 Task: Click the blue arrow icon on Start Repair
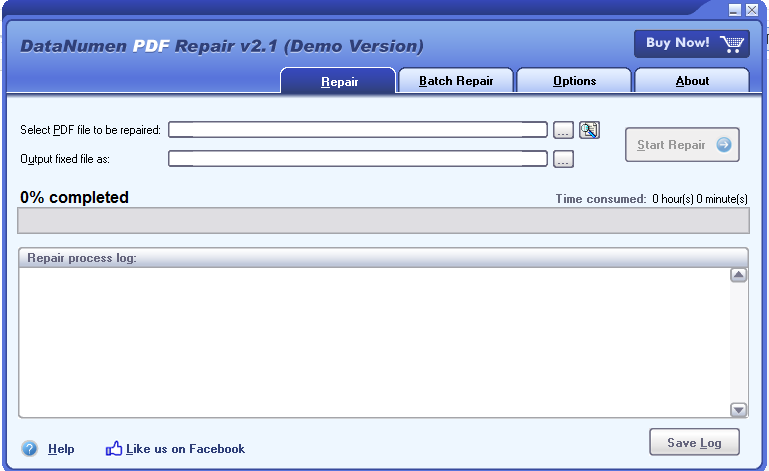(x=724, y=144)
